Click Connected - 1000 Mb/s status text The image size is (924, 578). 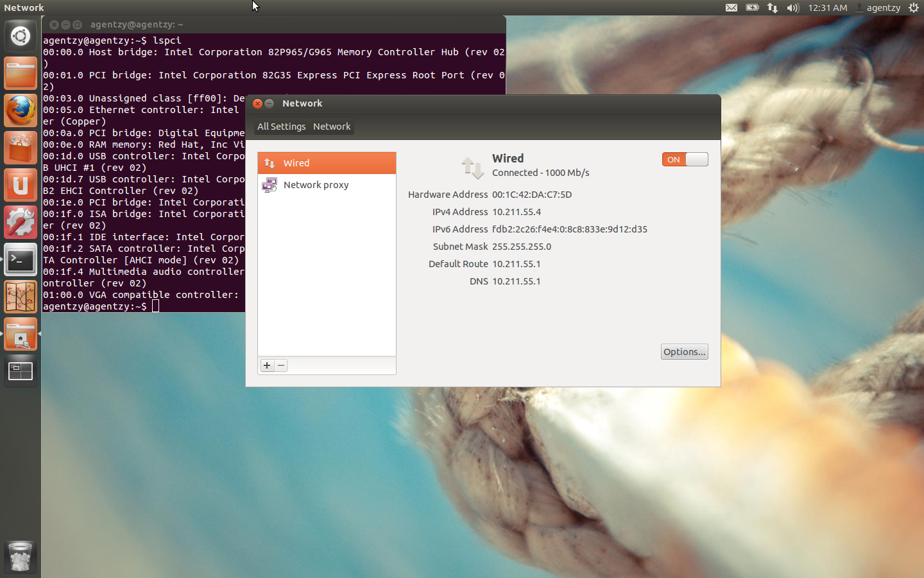coord(540,173)
